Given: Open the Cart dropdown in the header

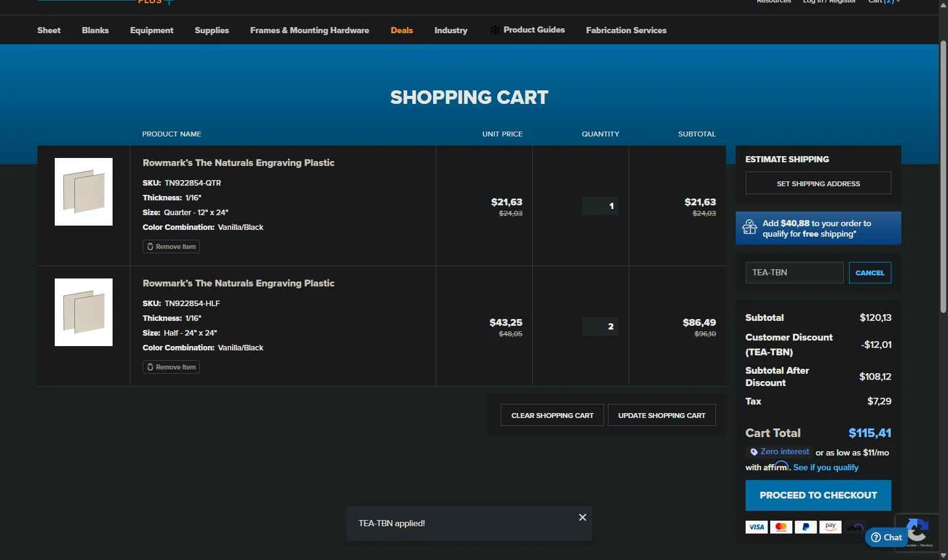Looking at the screenshot, I should [x=884, y=2].
